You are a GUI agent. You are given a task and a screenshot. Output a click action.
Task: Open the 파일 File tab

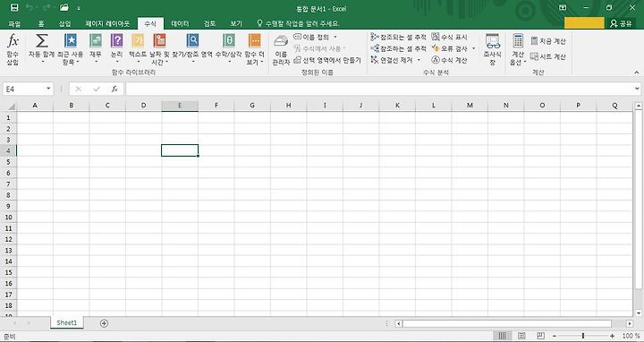pos(14,23)
